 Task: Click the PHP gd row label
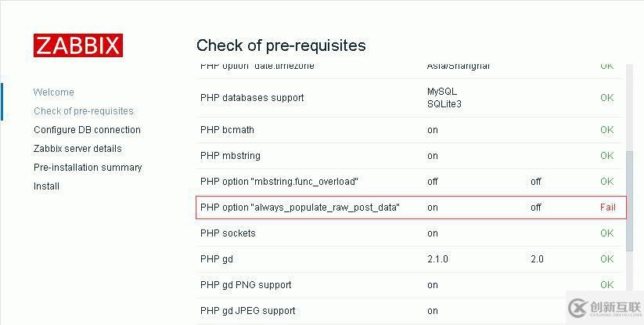217,259
